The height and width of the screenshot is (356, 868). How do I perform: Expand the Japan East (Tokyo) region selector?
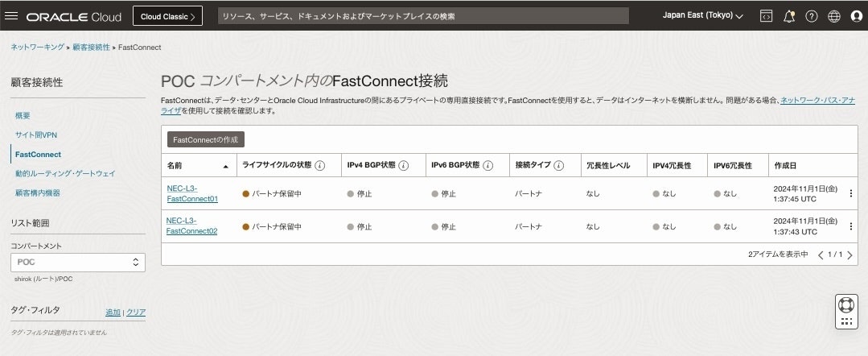point(702,15)
